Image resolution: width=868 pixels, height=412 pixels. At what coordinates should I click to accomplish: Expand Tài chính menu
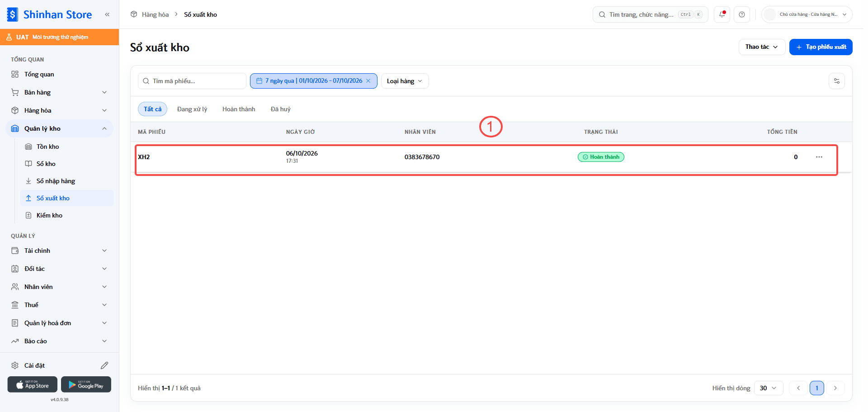(x=59, y=251)
